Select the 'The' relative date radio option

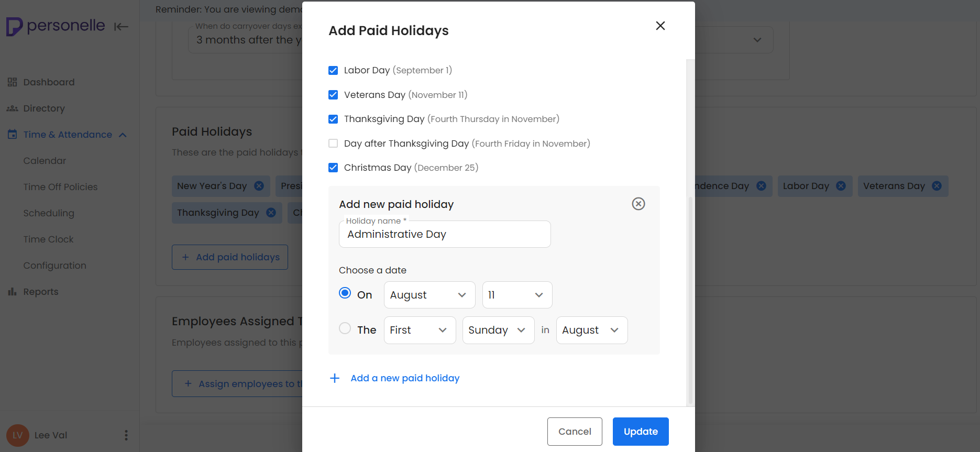point(345,328)
